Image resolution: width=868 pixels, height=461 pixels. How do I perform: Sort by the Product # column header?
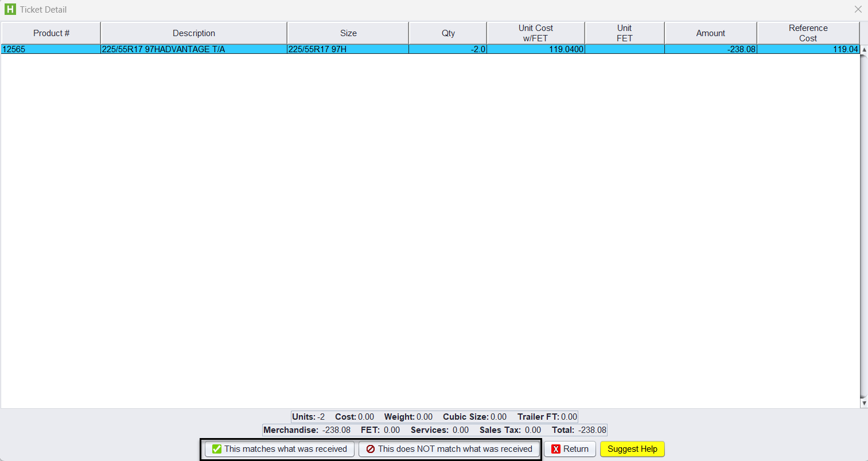(x=51, y=33)
